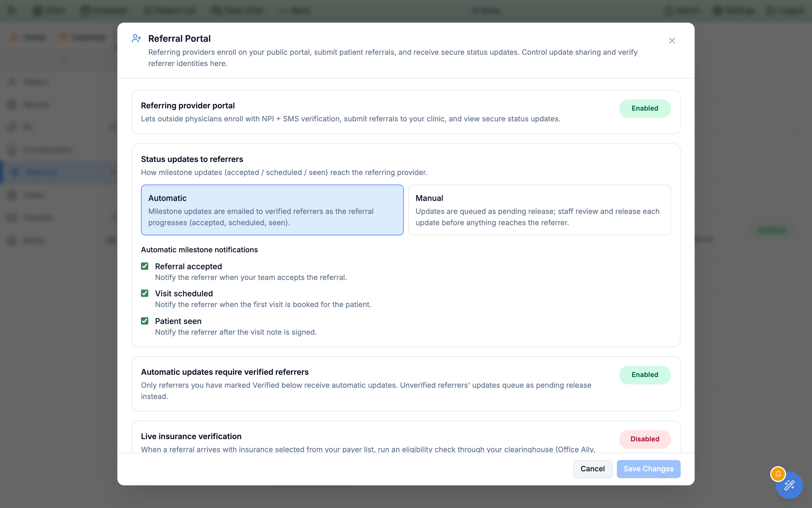
Task: Uncheck the Patient seen checkbox
Action: click(x=145, y=321)
